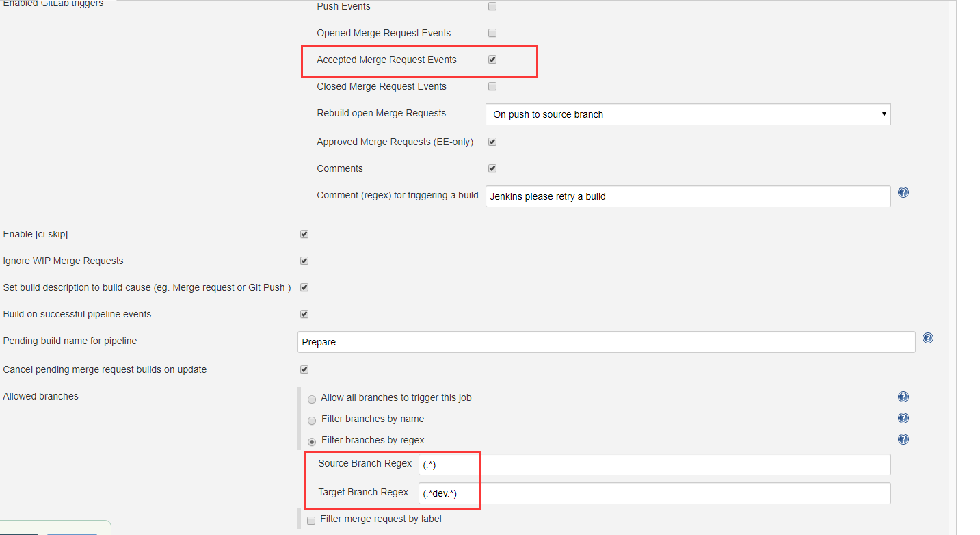Screen dimensions: 980x535
Task: Toggle Closed Merge Request Events checkbox
Action: 492,86
